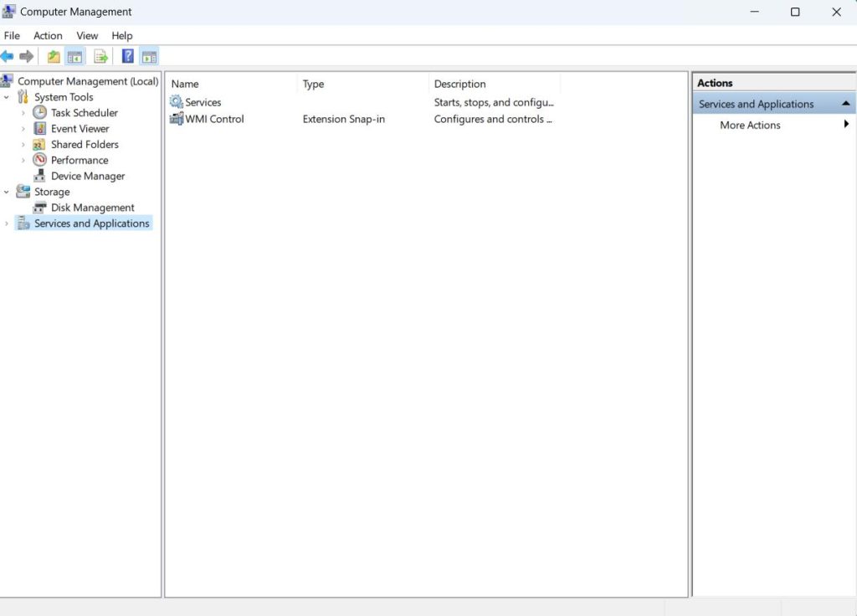Select Computer Management (Local) root node

coord(88,81)
